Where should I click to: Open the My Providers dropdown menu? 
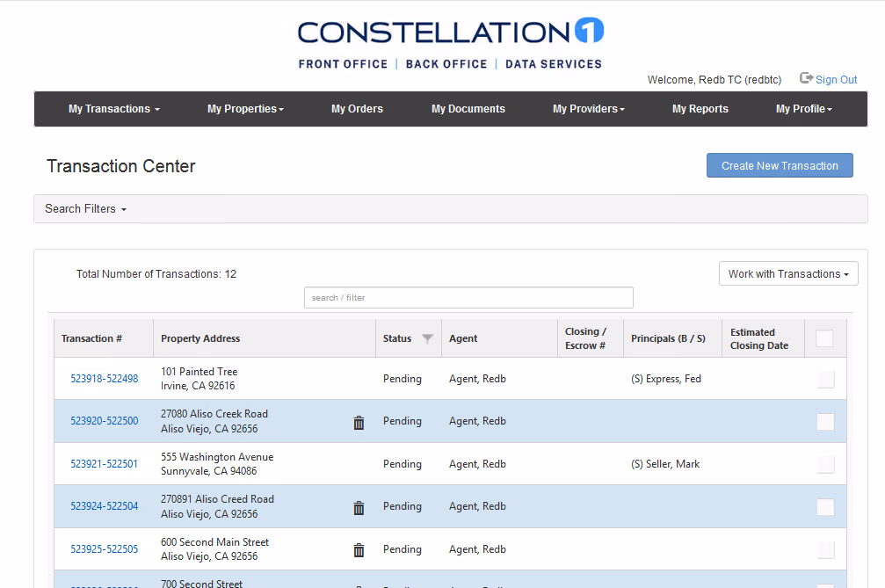point(589,109)
